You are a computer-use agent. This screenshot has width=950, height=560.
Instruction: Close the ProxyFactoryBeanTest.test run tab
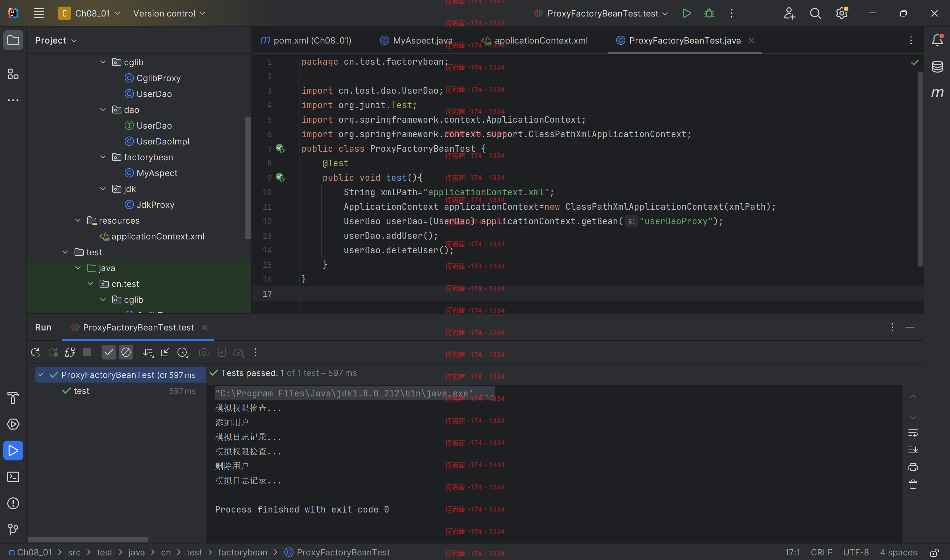coord(205,328)
